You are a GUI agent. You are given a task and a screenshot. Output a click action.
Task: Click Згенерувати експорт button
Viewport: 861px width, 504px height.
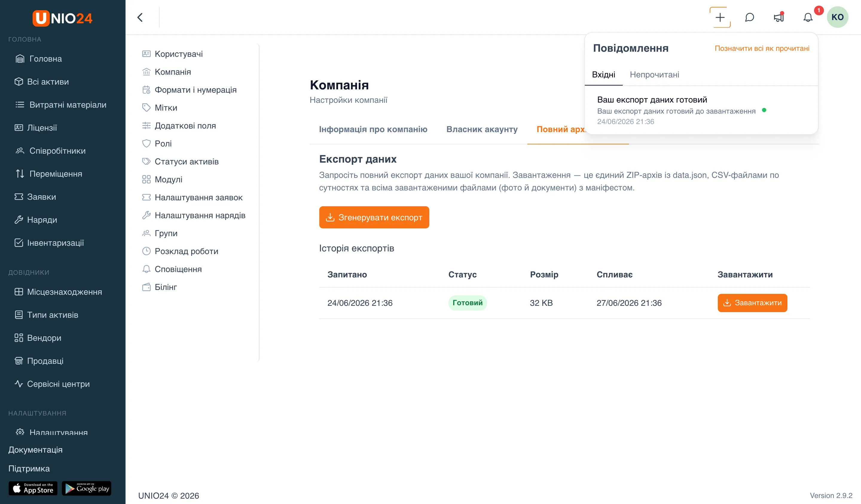[374, 217]
